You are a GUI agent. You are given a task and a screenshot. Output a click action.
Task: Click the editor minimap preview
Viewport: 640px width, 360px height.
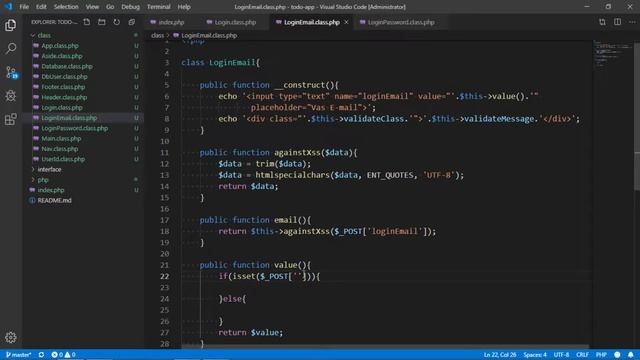[x=612, y=53]
